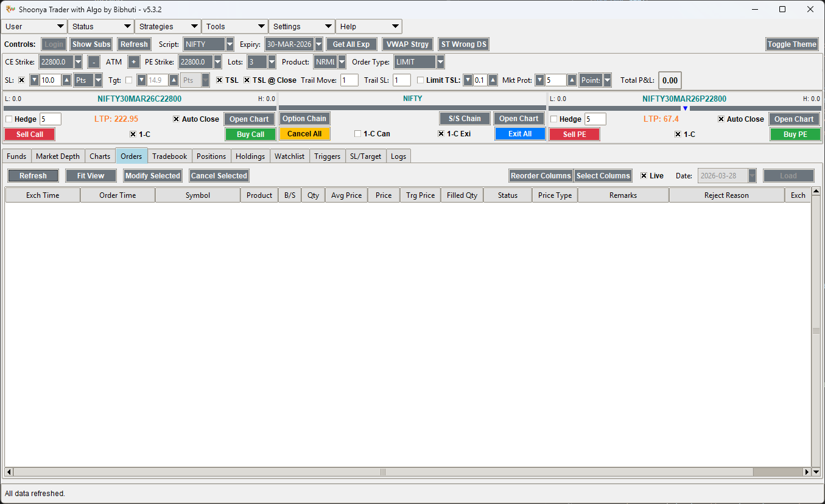The image size is (825, 504).
Task: Click the Toggle Theme button
Action: 792,44
